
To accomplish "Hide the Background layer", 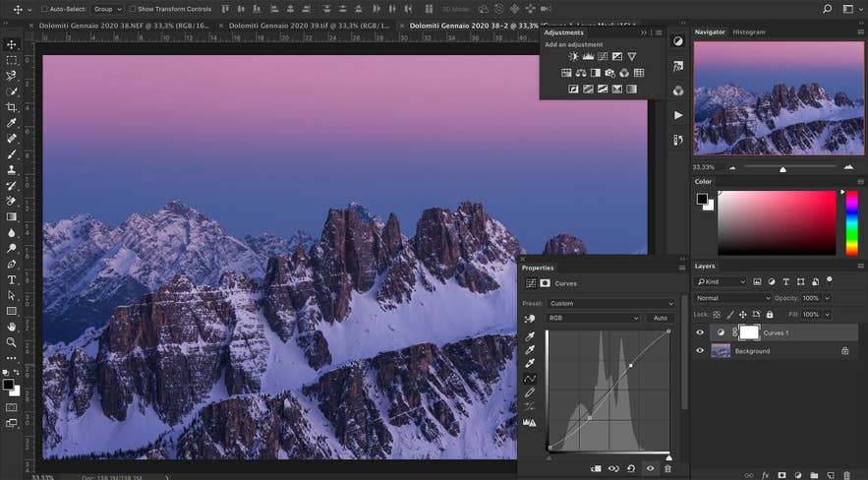I will click(700, 351).
